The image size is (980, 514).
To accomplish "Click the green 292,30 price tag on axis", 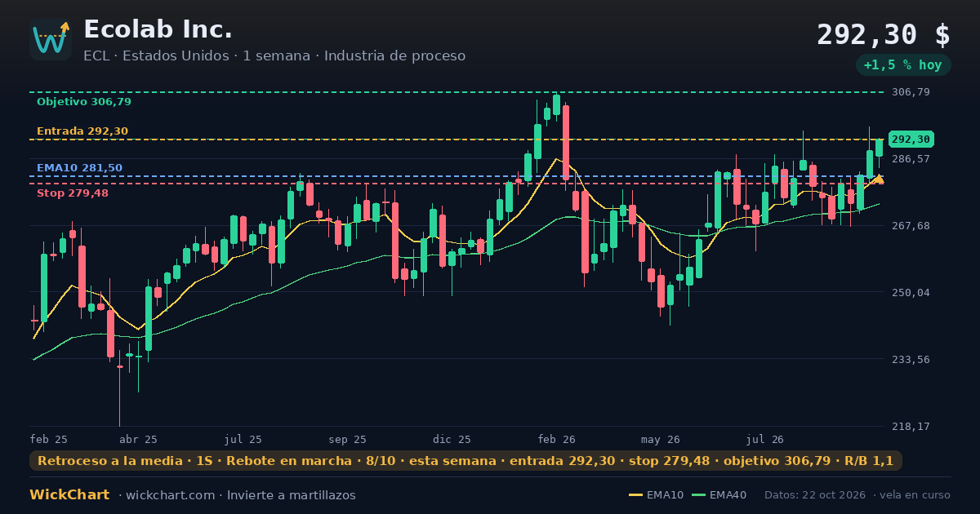I will click(911, 140).
